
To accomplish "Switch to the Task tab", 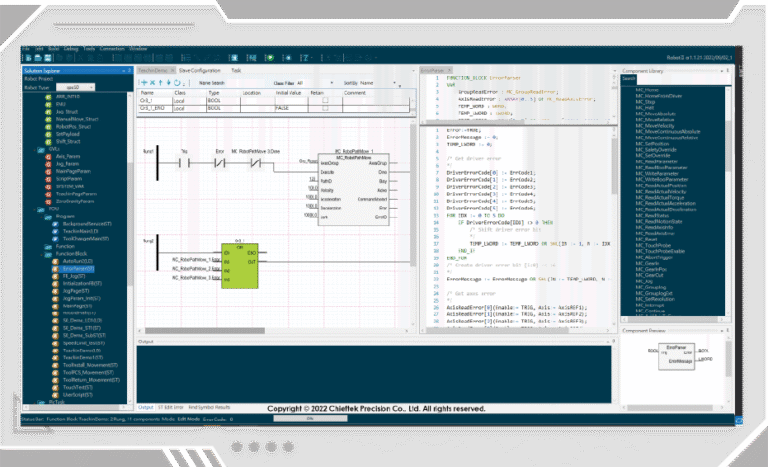I will [x=236, y=71].
